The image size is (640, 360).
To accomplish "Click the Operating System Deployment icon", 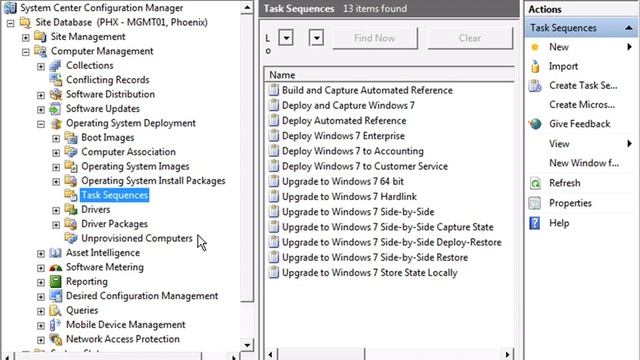I will coord(56,123).
